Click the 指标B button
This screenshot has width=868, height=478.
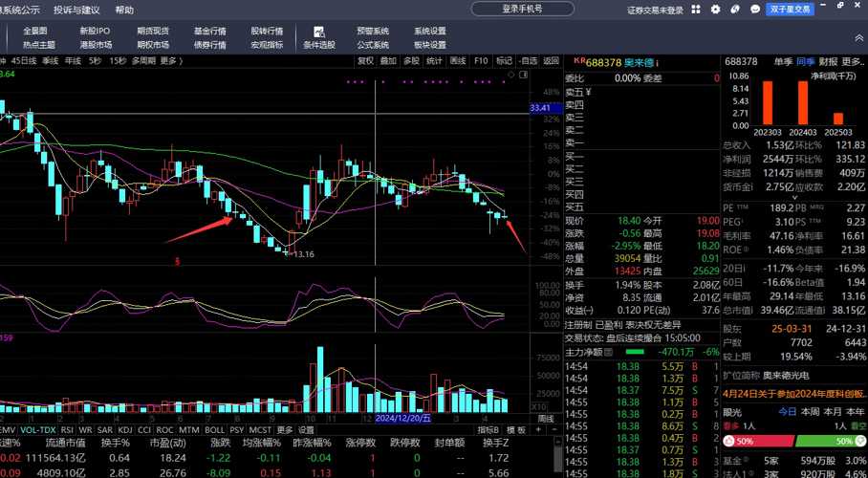488,430
